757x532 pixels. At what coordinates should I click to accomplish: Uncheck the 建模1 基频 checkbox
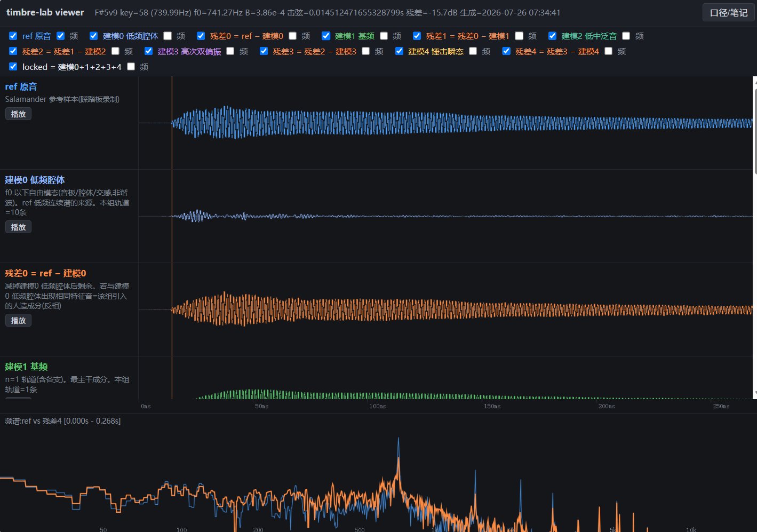pyautogui.click(x=326, y=36)
